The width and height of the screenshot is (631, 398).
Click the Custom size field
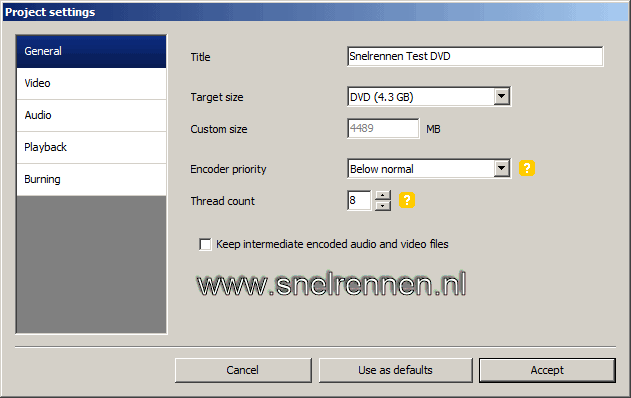383,128
